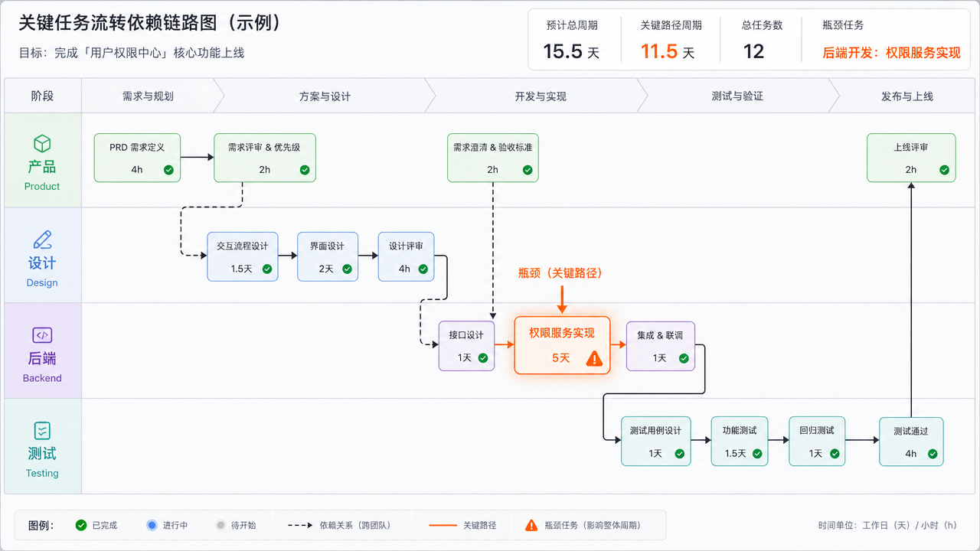This screenshot has height=551, width=980.
Task: Click legend orange 关键路径 line sample
Action: tap(443, 525)
